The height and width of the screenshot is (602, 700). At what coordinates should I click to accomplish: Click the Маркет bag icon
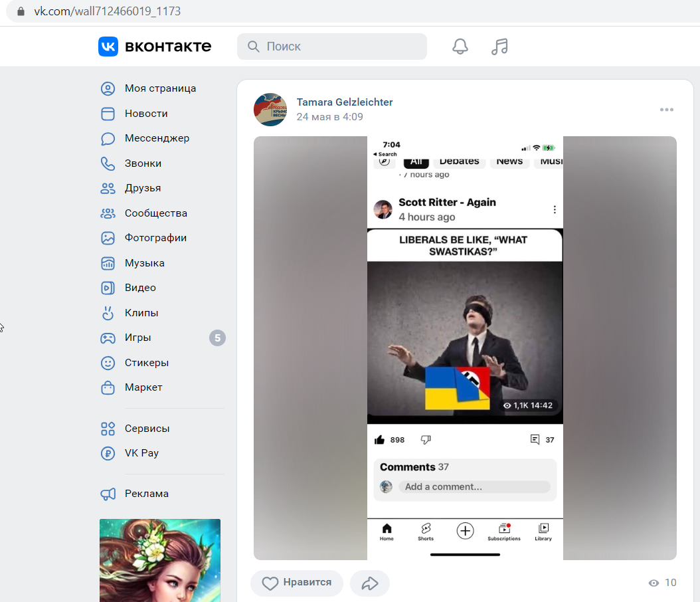pos(108,387)
